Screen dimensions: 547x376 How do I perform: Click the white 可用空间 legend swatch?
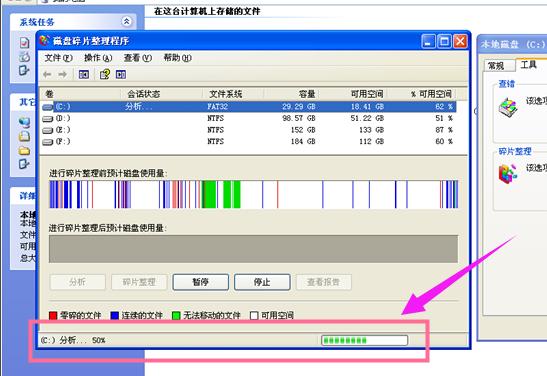[x=254, y=316]
